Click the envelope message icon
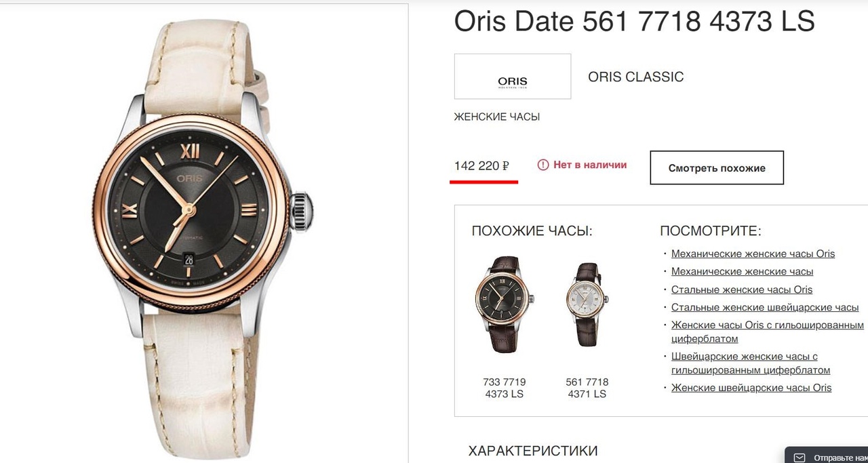Screen dimensions: 868x463 point(800,458)
